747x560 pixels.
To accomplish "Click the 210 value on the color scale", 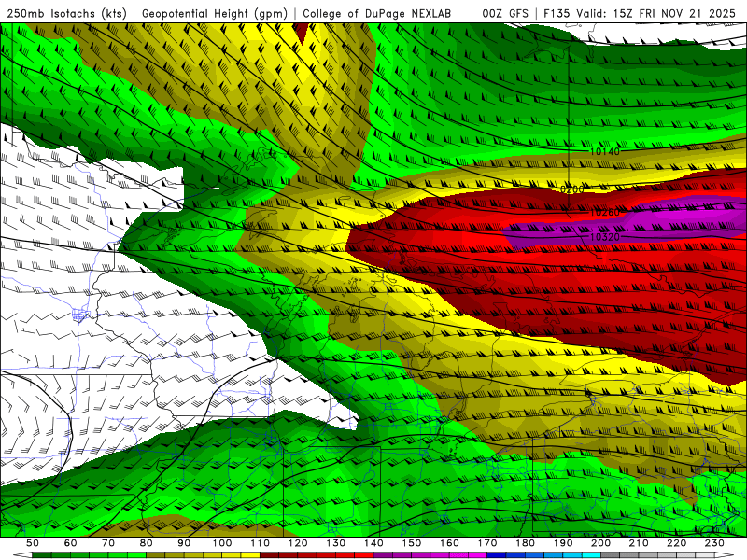I will (x=639, y=543).
